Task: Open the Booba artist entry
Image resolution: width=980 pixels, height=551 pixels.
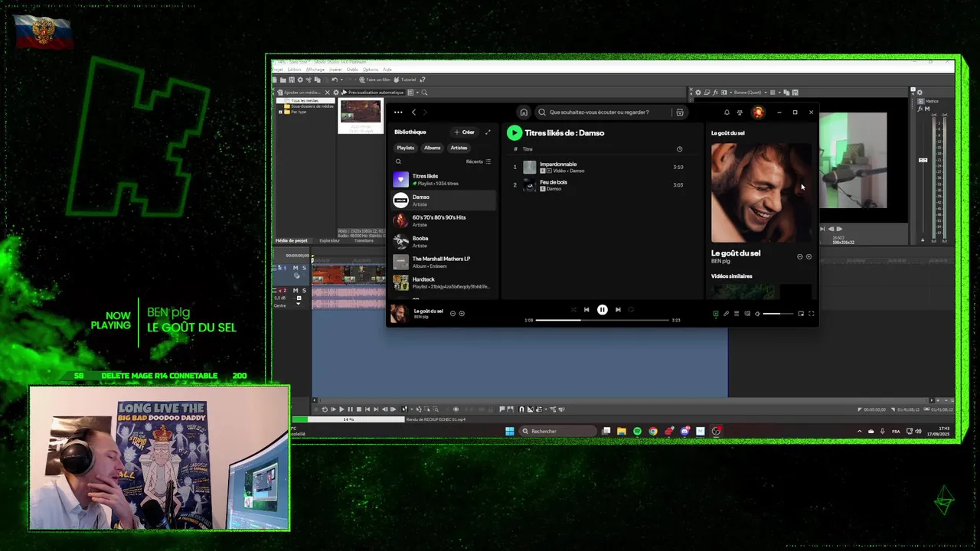Action: 444,242
